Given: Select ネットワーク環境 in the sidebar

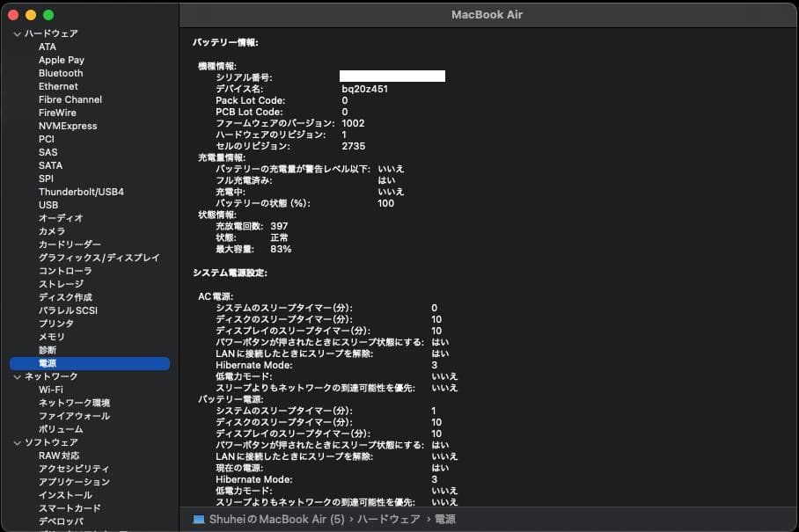Looking at the screenshot, I should pyautogui.click(x=75, y=404).
